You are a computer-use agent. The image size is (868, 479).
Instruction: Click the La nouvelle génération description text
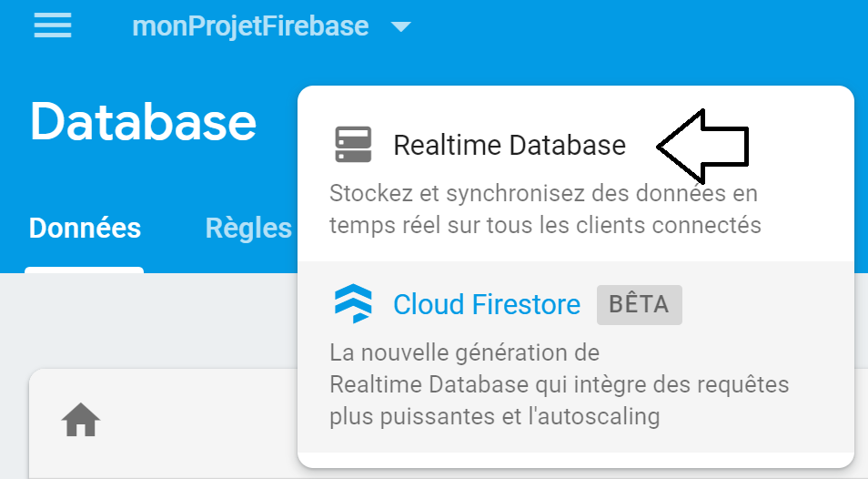560,384
